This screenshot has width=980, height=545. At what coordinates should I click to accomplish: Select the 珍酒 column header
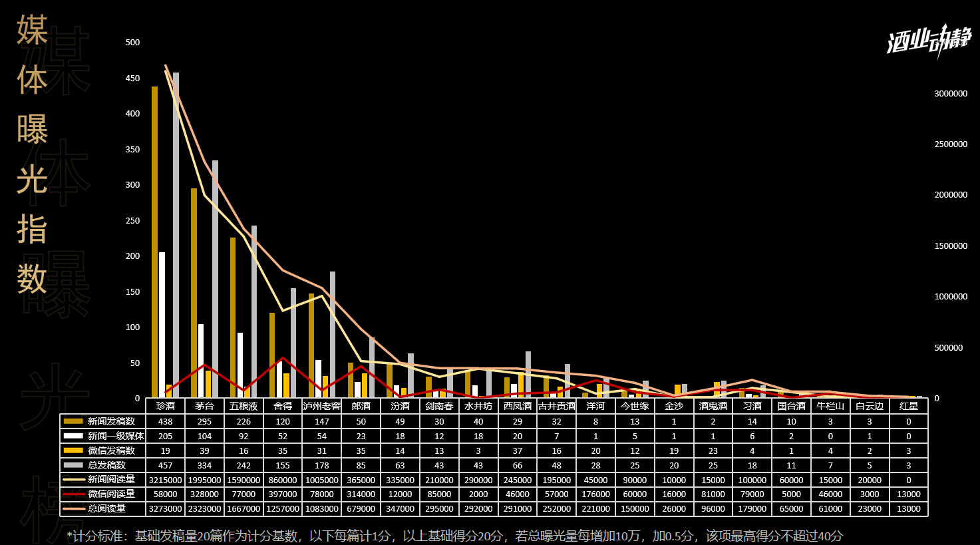[166, 406]
